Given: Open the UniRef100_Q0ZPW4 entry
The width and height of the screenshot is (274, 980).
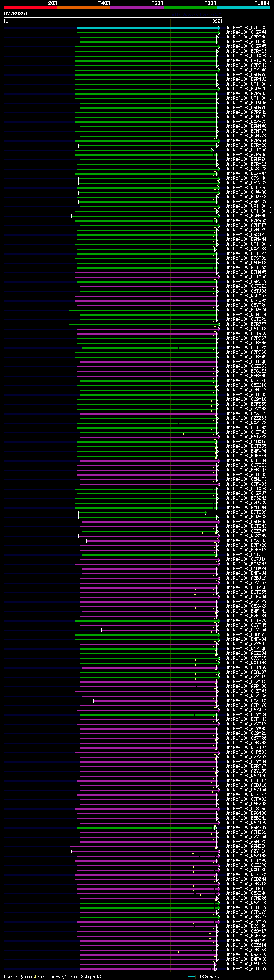Looking at the screenshot, I should pyautogui.click(x=246, y=33).
